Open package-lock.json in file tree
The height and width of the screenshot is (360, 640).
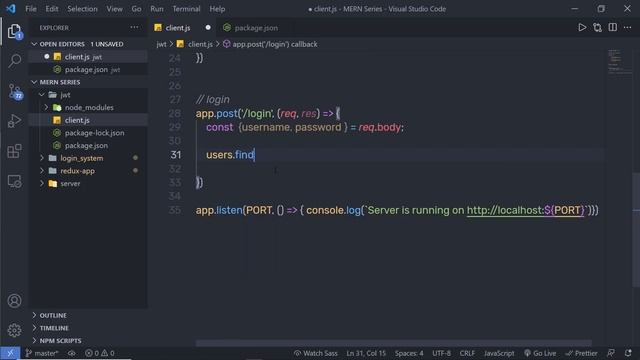[x=94, y=133]
